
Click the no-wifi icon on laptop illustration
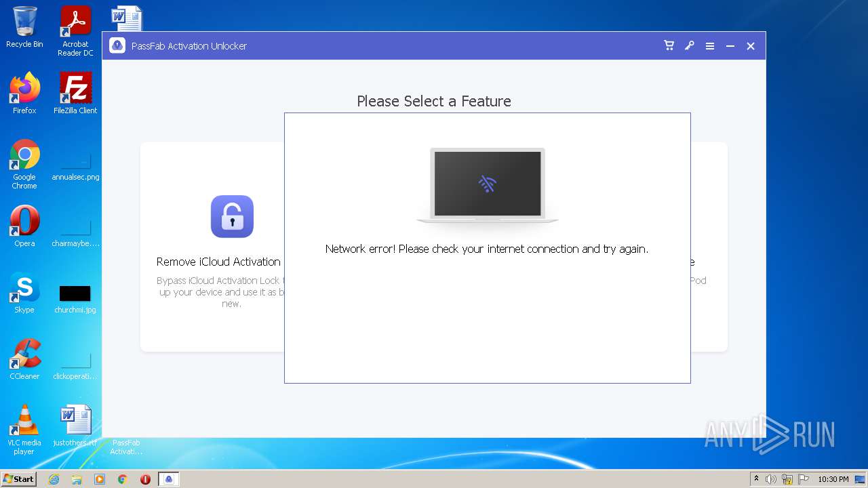488,184
